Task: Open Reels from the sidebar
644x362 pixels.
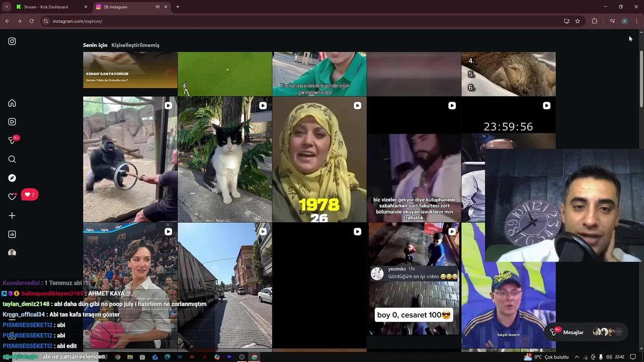Action: tap(12, 122)
